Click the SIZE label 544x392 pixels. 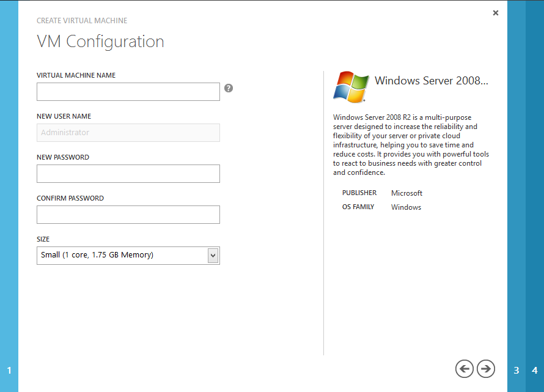[43, 239]
